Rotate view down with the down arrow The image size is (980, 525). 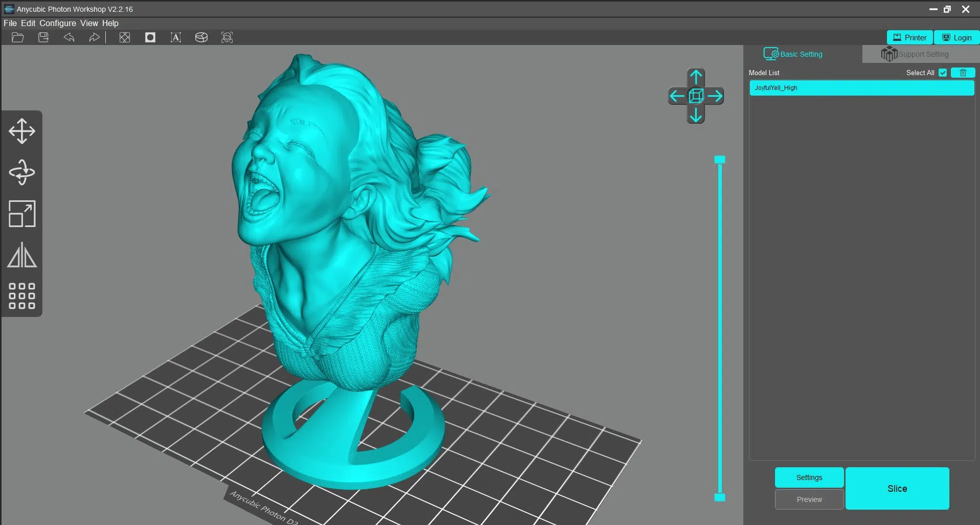696,115
